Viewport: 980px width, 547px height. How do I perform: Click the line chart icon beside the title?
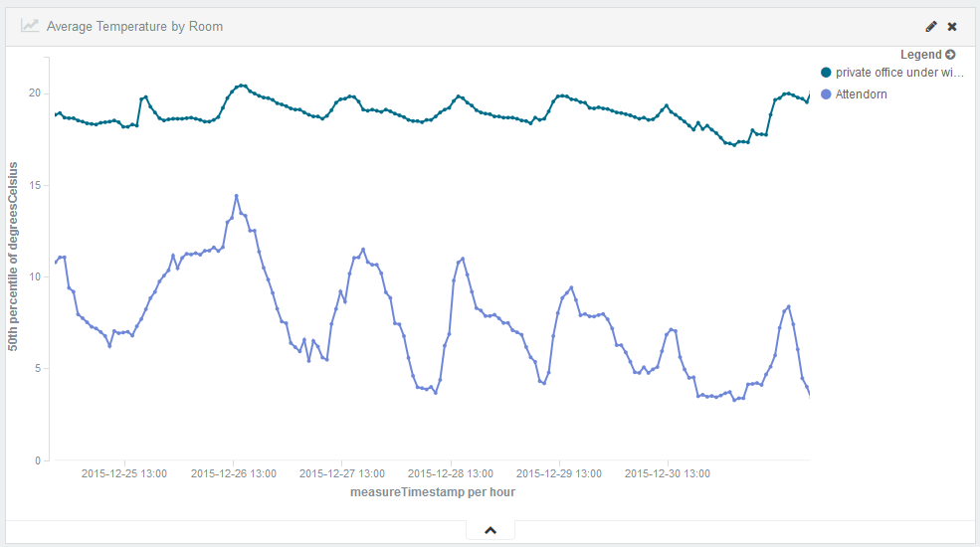coord(31,27)
